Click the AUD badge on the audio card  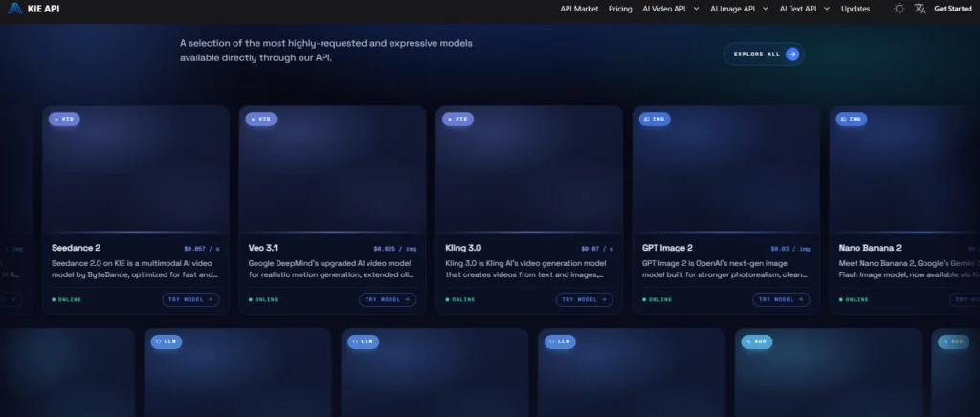click(757, 341)
